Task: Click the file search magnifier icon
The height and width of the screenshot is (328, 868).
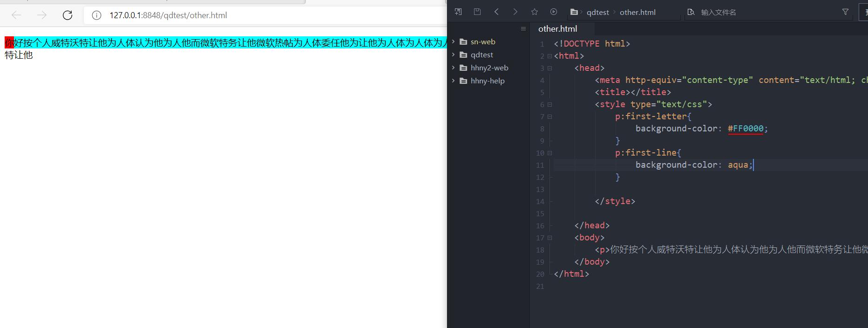Action: pyautogui.click(x=691, y=12)
